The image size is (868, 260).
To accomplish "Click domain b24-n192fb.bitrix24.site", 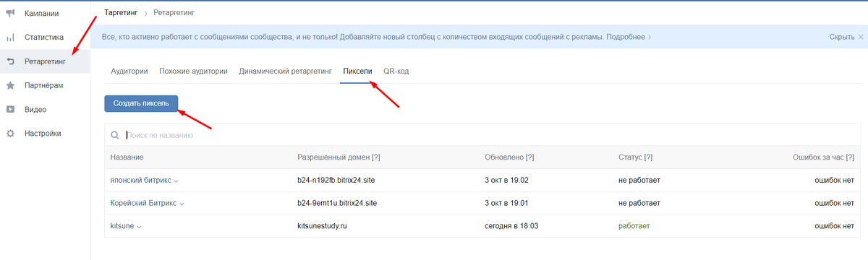I will [x=337, y=180].
